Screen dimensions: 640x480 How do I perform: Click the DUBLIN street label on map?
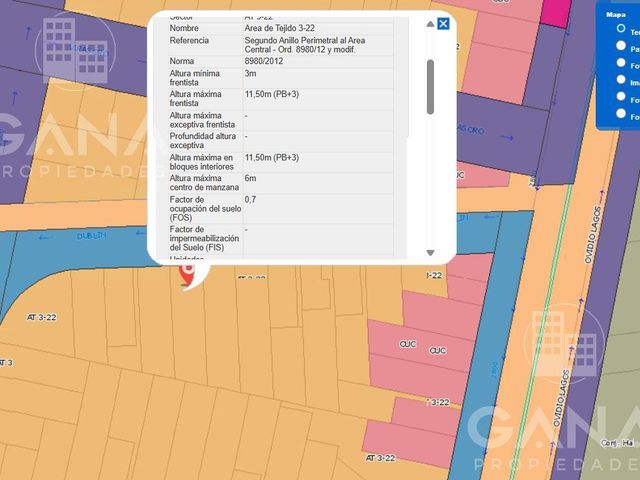pyautogui.click(x=91, y=236)
